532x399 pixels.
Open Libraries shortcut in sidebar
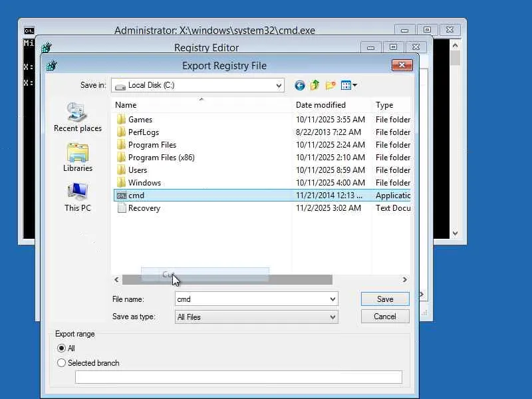pyautogui.click(x=78, y=158)
